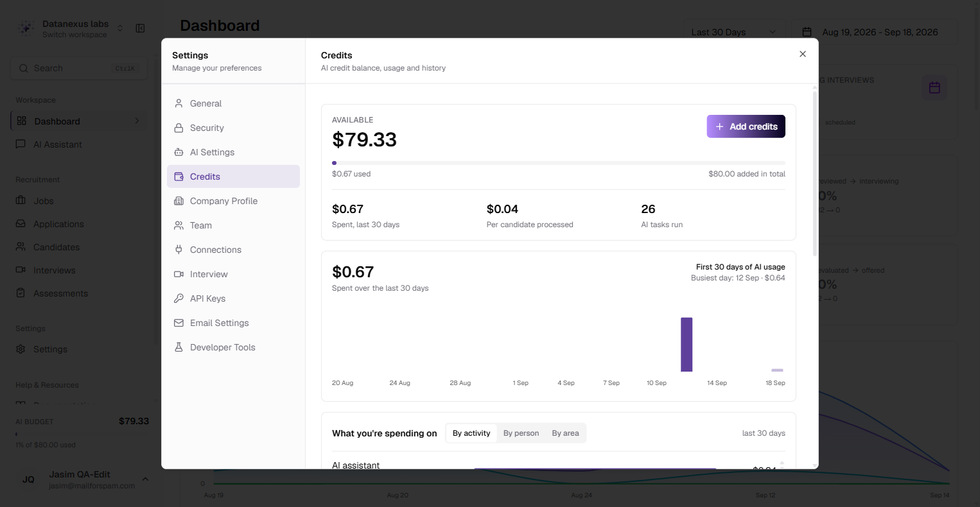Expand the Dashboard chevron arrow
This screenshot has width=980, height=507.
click(x=137, y=121)
